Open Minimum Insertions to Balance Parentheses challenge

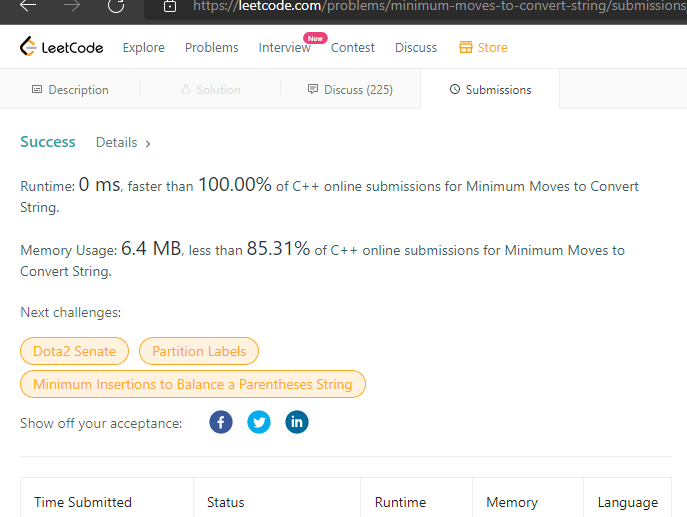193,384
